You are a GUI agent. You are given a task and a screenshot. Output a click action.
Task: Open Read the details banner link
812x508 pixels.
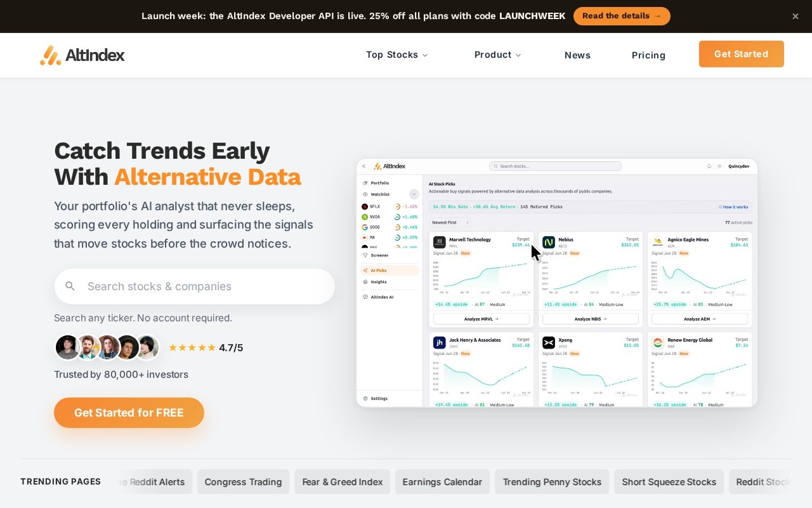(x=622, y=16)
